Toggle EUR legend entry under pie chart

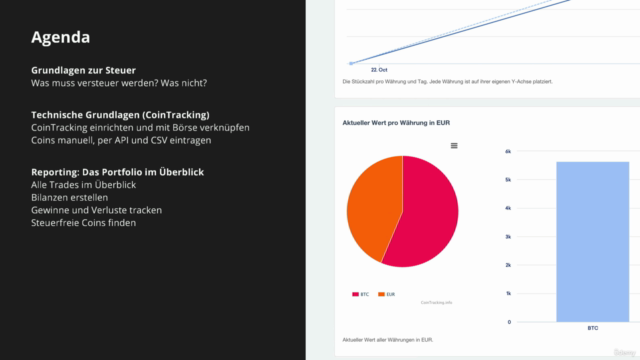tap(387, 294)
